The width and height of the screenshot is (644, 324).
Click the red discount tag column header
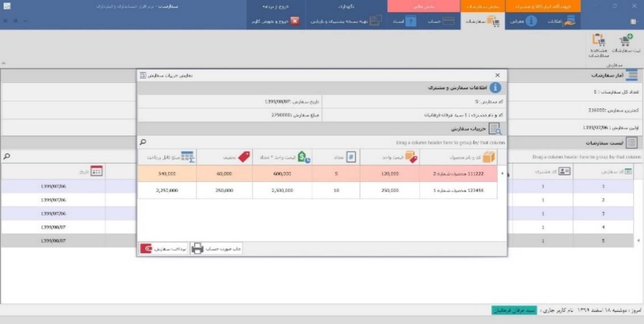point(244,157)
